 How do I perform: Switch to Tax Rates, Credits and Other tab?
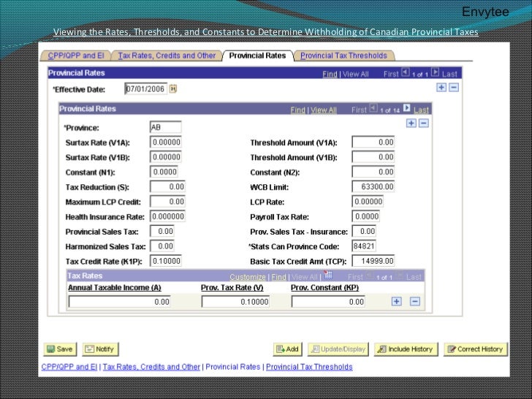[x=167, y=56]
